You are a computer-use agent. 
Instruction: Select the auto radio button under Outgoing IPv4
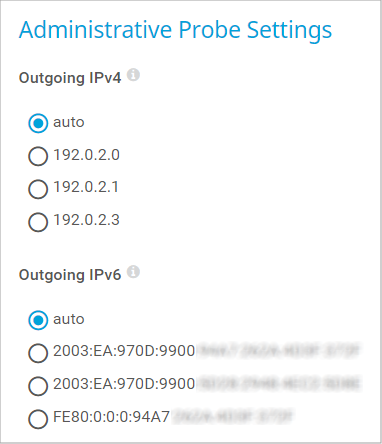click(x=38, y=123)
